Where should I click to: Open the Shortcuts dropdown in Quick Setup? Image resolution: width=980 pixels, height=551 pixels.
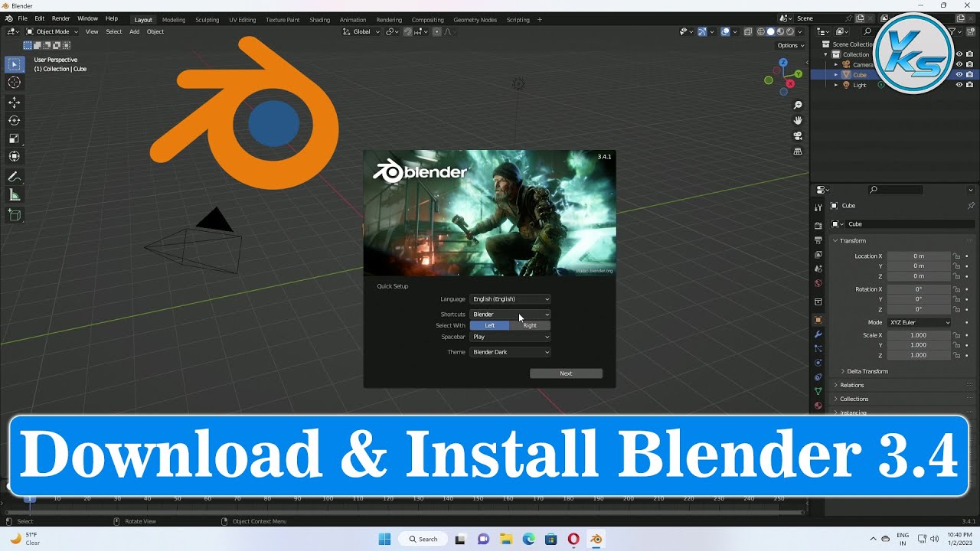pyautogui.click(x=510, y=314)
